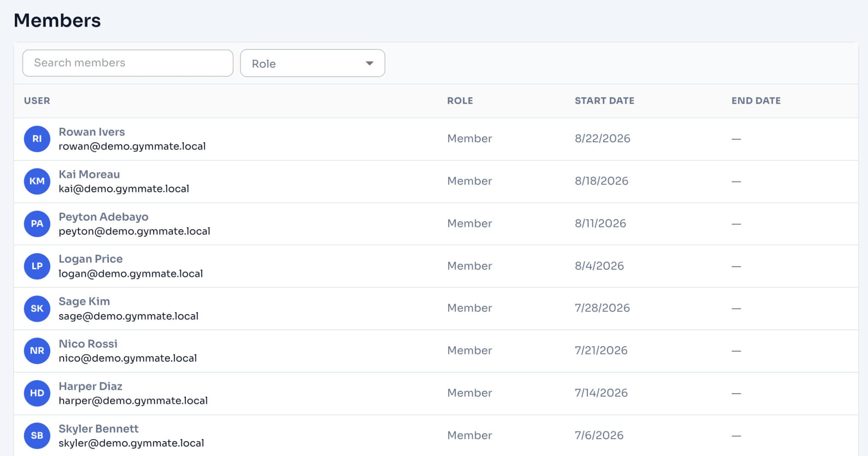Click the Member role in Kai Moreau row
This screenshot has height=456, width=868.
(470, 181)
